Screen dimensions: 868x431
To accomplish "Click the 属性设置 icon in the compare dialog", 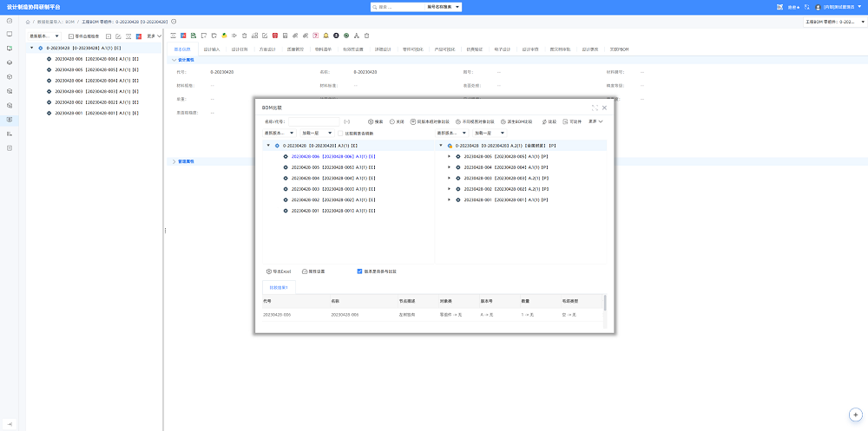I will coord(305,271).
